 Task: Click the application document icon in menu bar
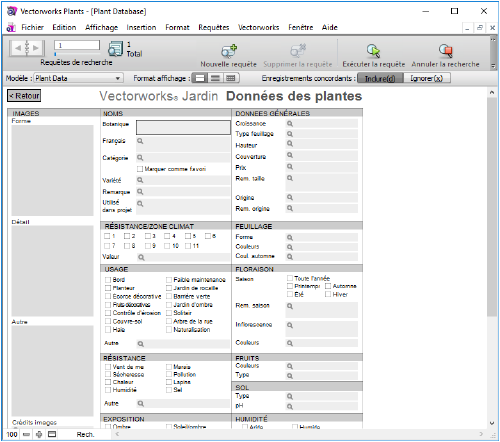(11, 28)
